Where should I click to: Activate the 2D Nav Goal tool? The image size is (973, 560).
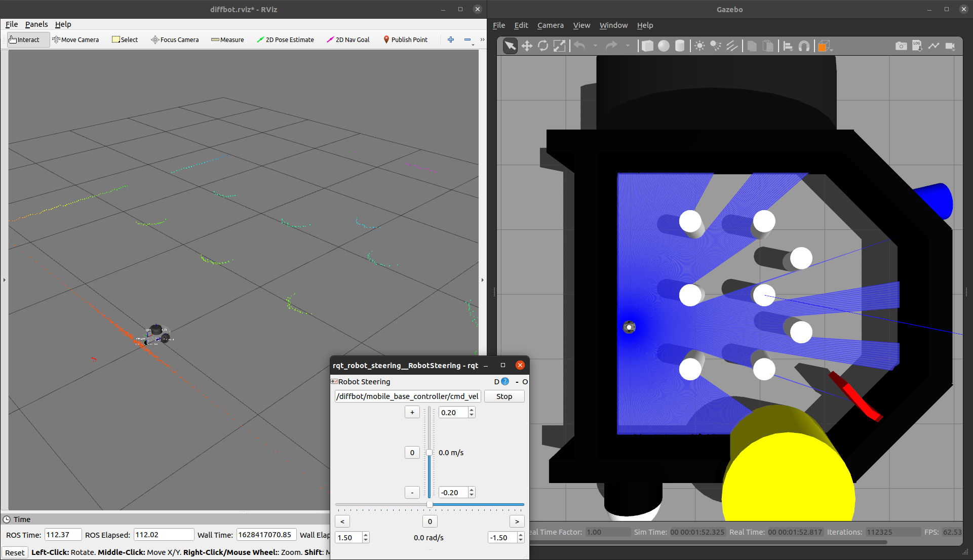tap(348, 39)
